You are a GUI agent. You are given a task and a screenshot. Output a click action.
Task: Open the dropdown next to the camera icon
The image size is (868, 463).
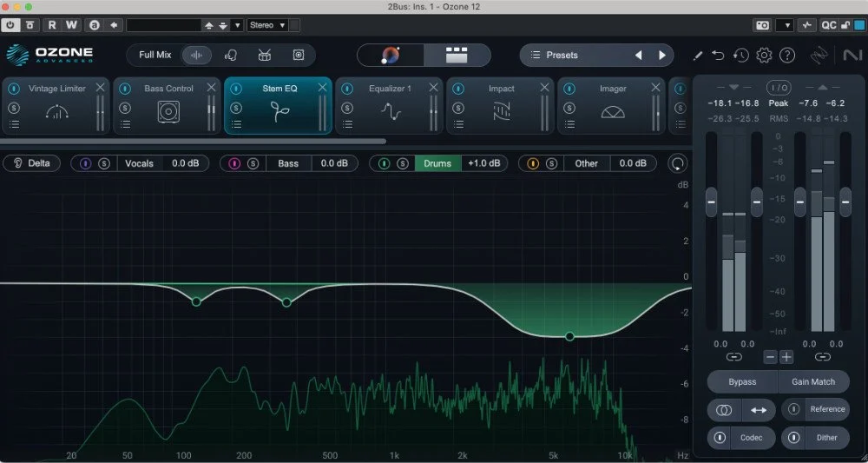pos(785,25)
